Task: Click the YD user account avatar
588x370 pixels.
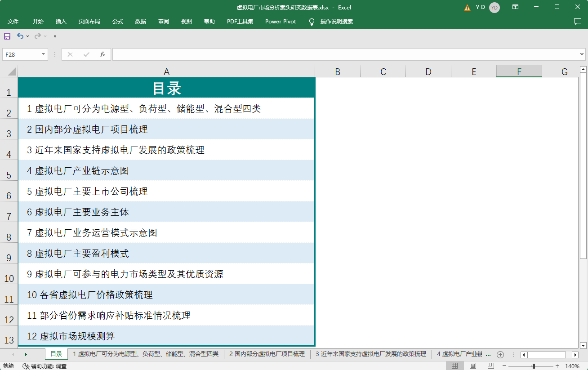Action: click(x=494, y=7)
